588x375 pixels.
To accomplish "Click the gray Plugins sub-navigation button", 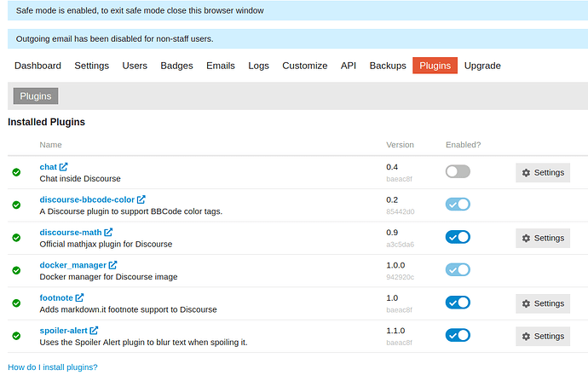I will pos(36,96).
